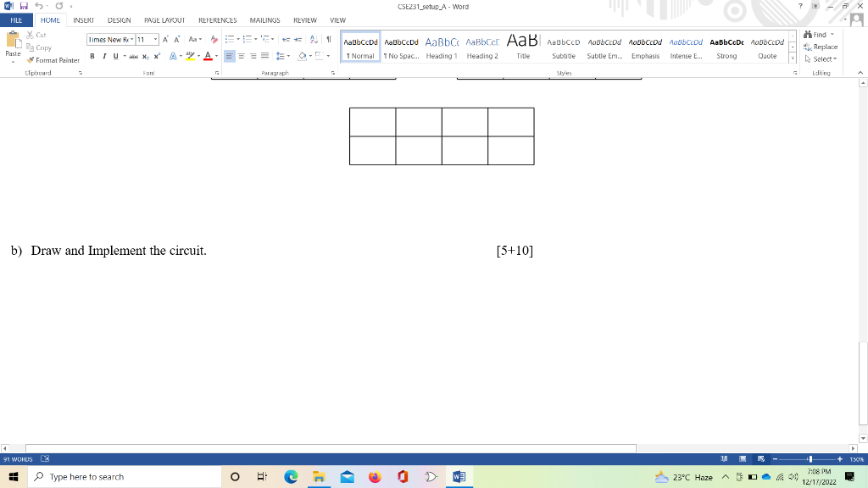
Task: Click the Word icon on the taskbar
Action: click(459, 476)
